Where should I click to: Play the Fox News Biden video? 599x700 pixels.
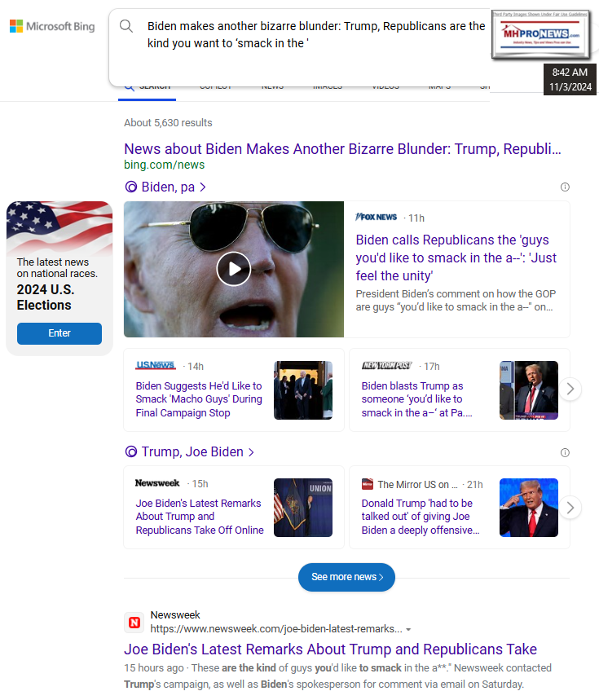[x=233, y=269]
